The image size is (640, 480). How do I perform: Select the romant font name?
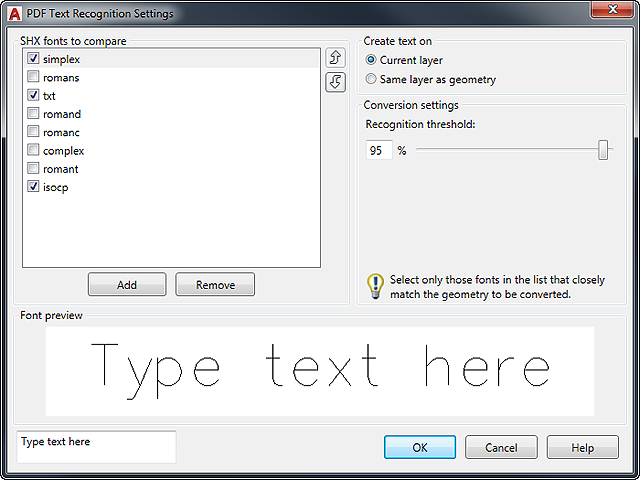[x=61, y=169]
